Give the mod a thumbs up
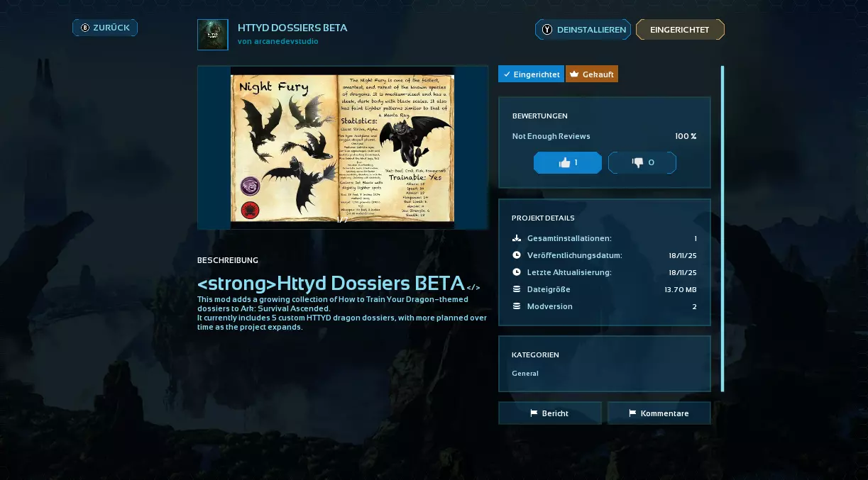Screen dimensions: 868x480 (x=568, y=162)
